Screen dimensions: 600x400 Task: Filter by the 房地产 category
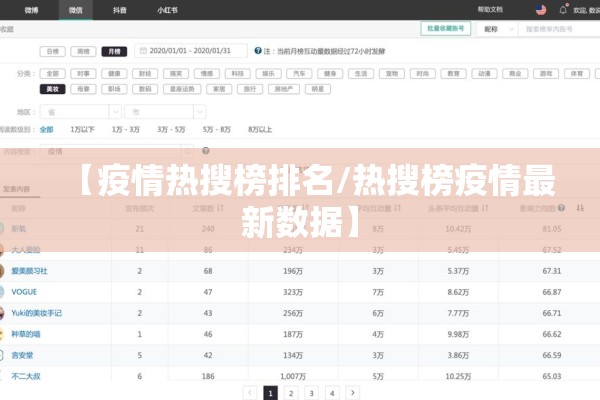click(x=284, y=89)
